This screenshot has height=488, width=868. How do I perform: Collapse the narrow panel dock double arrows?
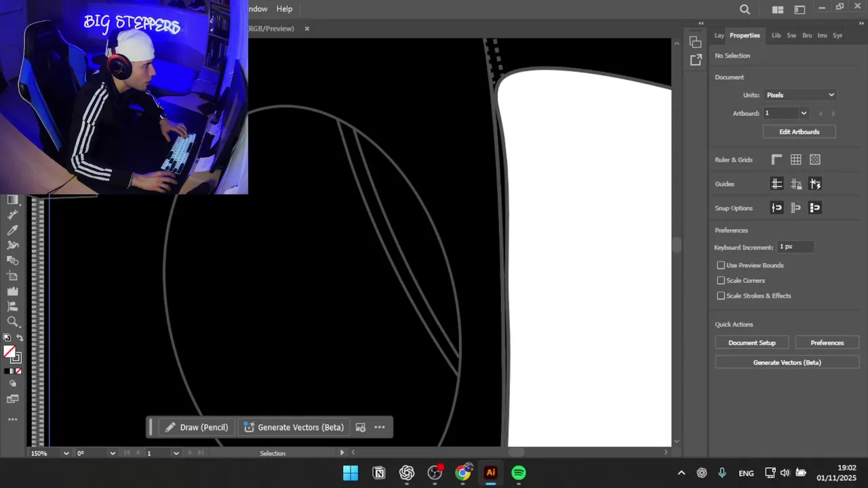(701, 22)
